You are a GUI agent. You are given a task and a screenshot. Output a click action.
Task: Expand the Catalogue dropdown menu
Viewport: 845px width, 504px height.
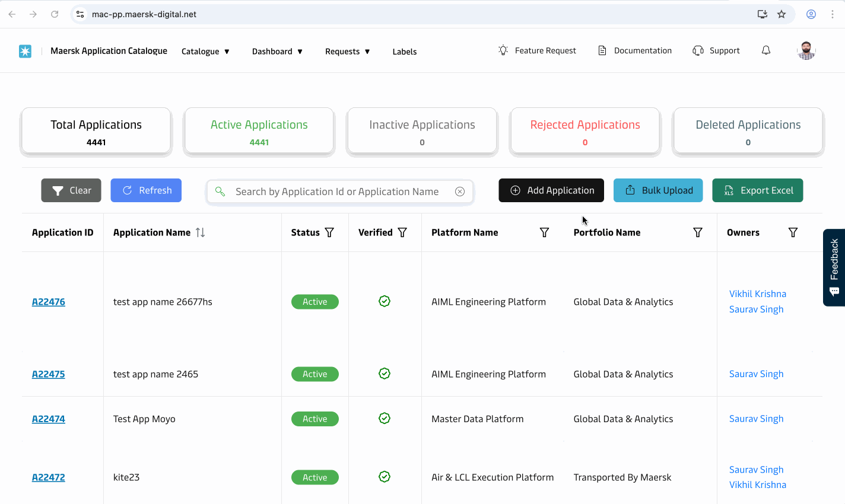[205, 52]
